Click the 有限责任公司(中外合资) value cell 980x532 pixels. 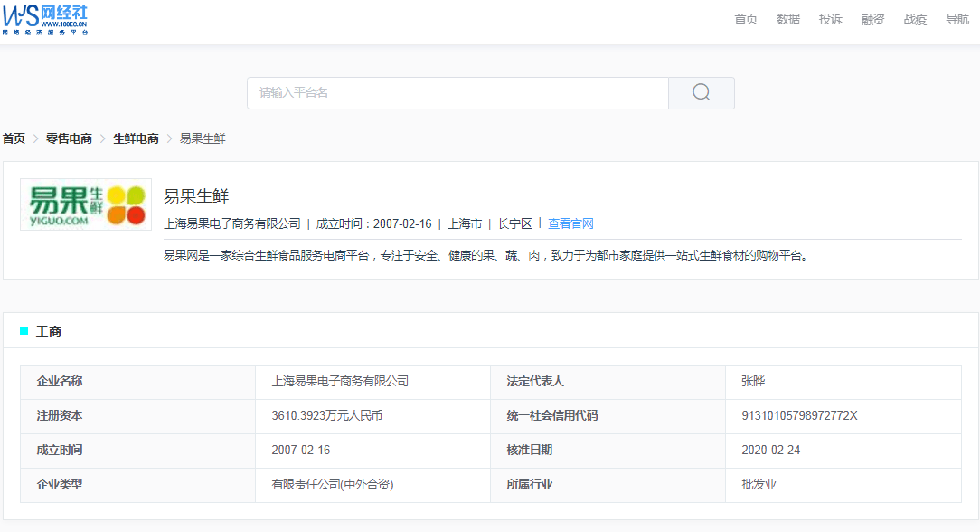372,484
